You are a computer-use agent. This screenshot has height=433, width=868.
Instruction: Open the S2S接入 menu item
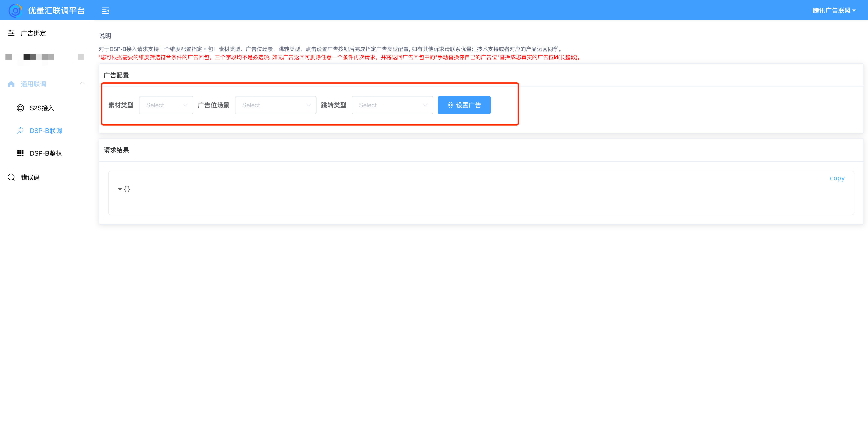pyautogui.click(x=42, y=108)
